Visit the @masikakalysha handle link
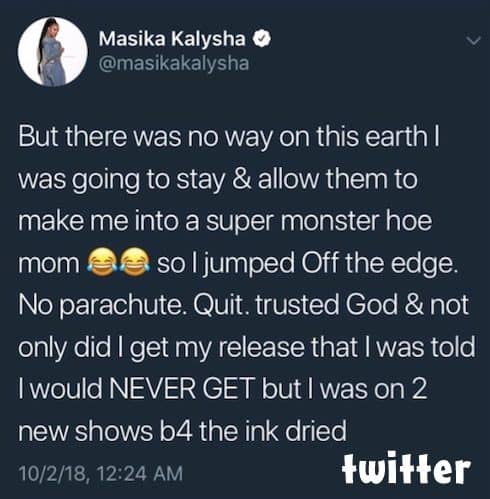 [x=174, y=63]
